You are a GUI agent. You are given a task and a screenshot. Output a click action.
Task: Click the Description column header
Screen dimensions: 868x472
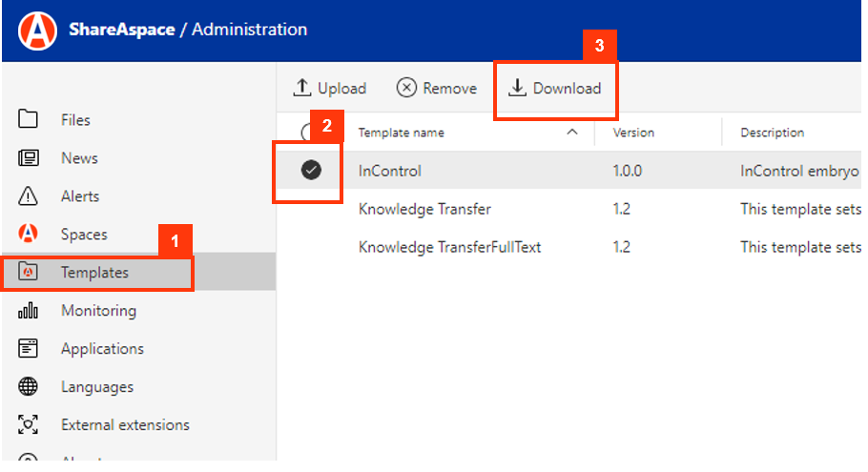point(773,133)
